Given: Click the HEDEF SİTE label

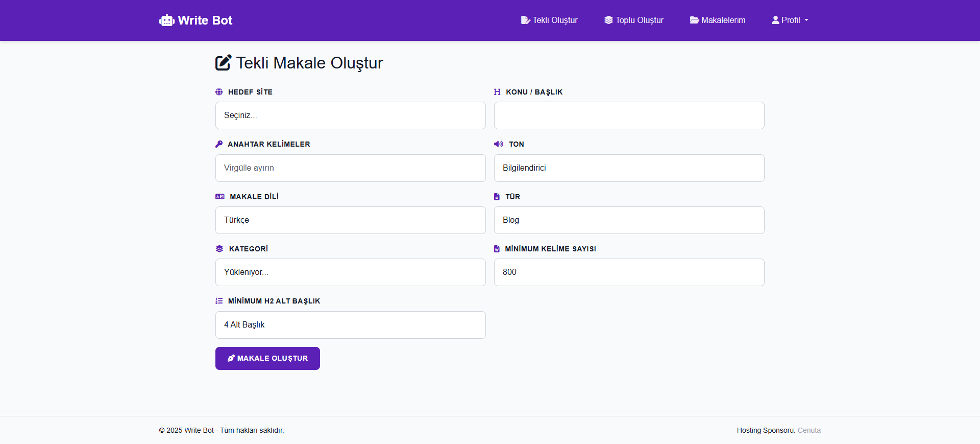Looking at the screenshot, I should pyautogui.click(x=250, y=92).
